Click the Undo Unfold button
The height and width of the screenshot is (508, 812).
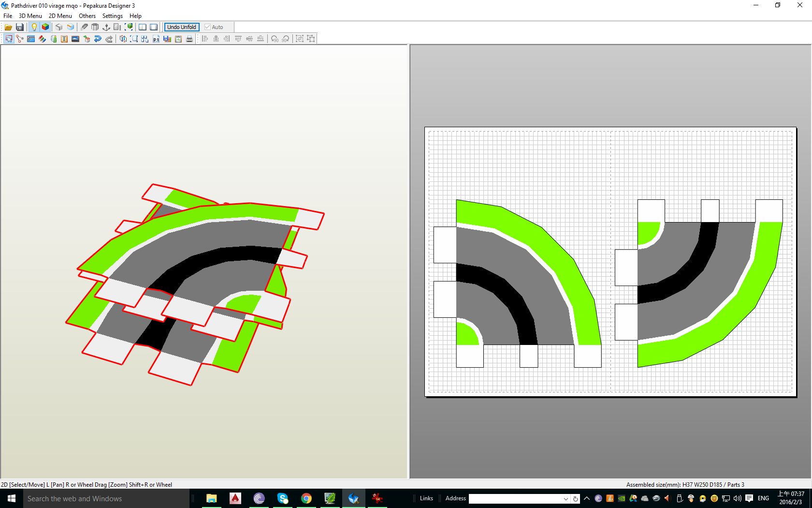pyautogui.click(x=182, y=27)
